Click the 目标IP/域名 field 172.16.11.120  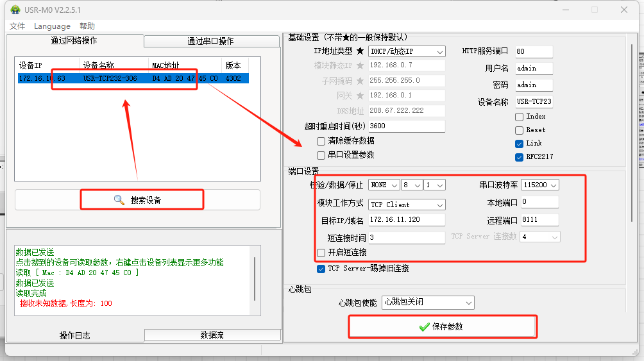pos(407,220)
